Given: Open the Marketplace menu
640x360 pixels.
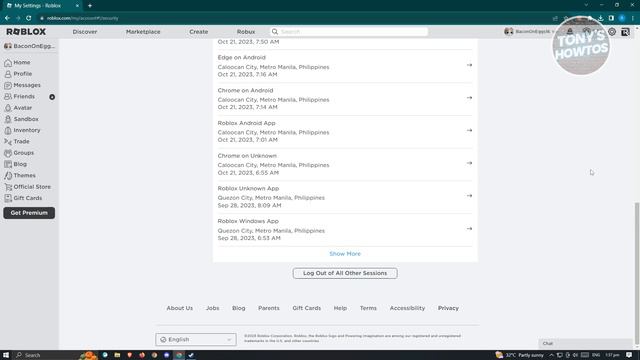Looking at the screenshot, I should pyautogui.click(x=143, y=31).
